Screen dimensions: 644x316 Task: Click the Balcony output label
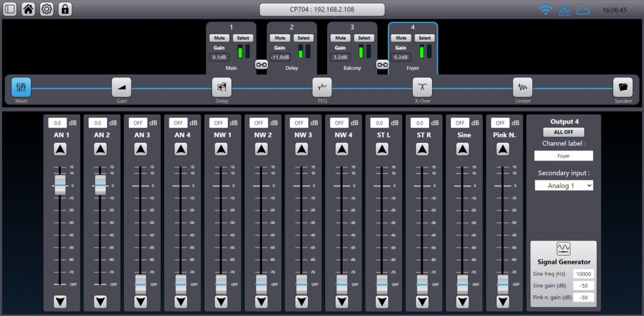click(352, 68)
